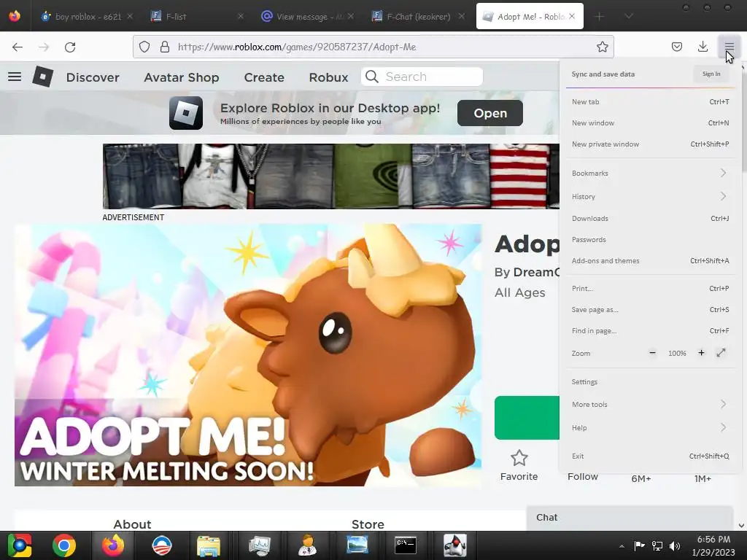The height and width of the screenshot is (560, 747).
Task: Open Add-ons and themes
Action: [x=650, y=260]
